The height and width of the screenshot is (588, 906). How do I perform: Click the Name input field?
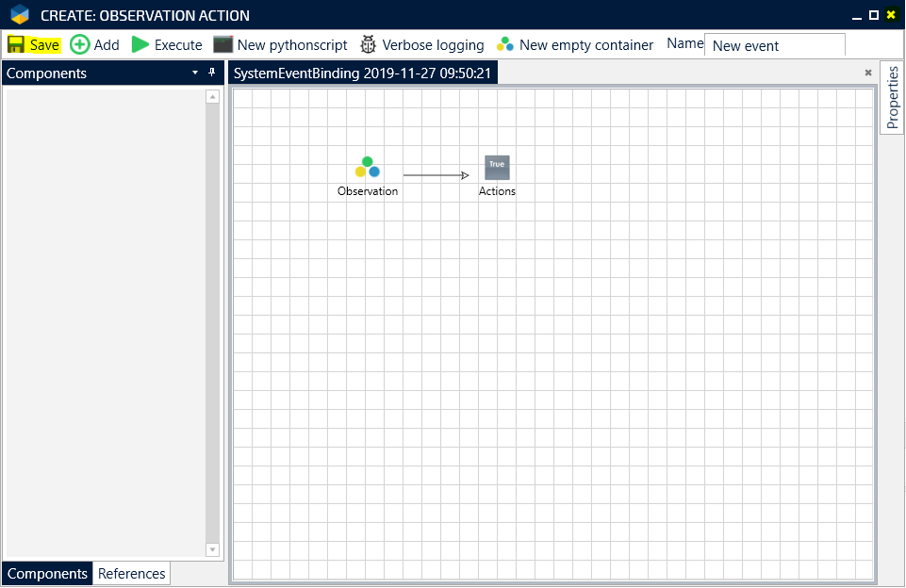774,45
